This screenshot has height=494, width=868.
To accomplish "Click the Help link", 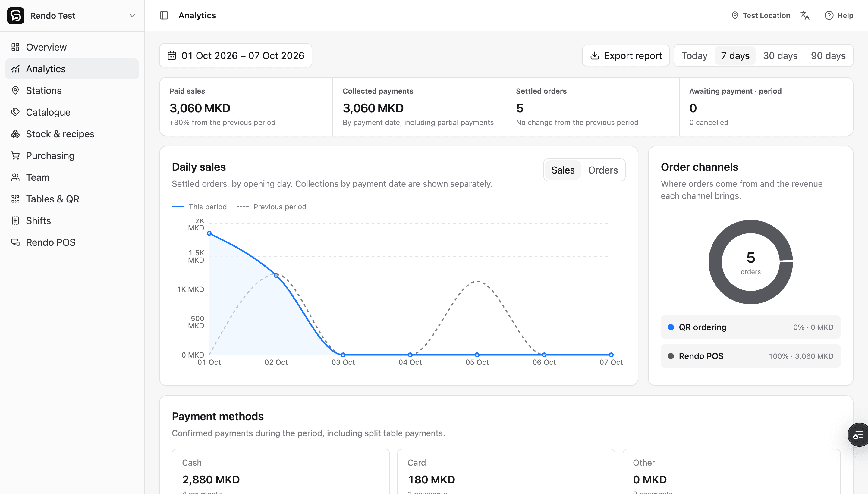I will click(839, 16).
